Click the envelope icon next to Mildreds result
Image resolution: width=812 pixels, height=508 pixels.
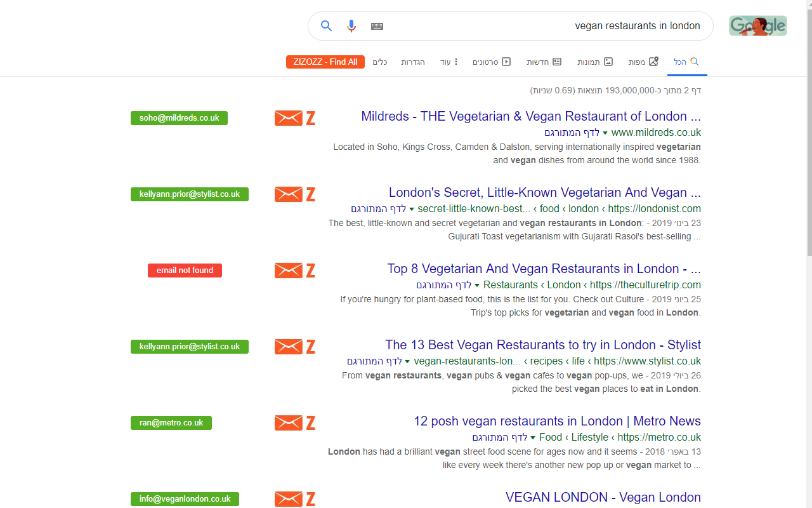(x=288, y=118)
